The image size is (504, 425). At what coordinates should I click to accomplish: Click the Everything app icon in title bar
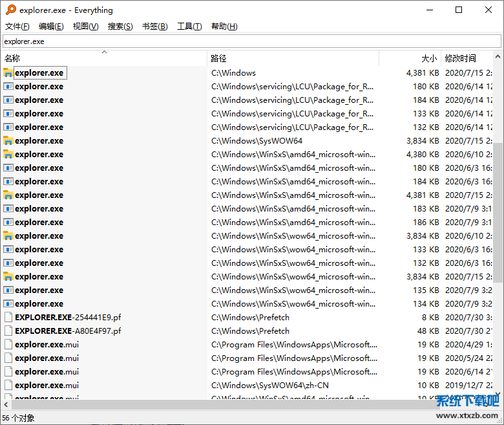(10, 10)
